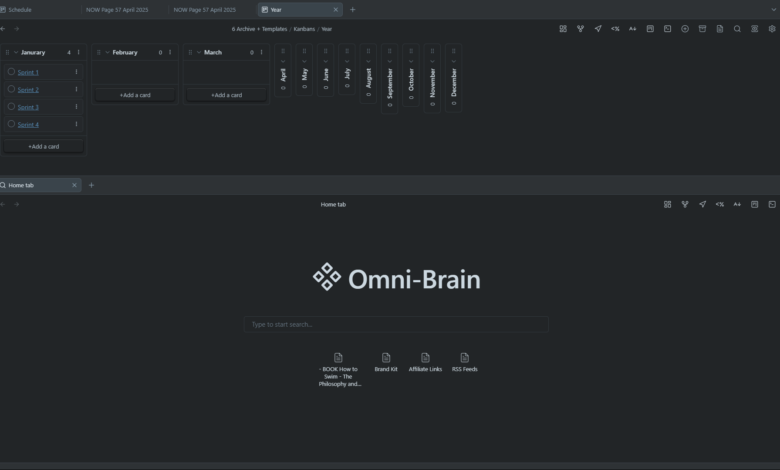Expand the December lane
Screen dimensions: 780x470
coord(454,62)
